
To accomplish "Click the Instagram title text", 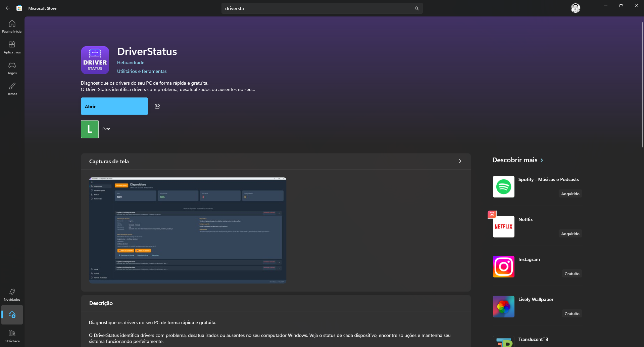I will 529,259.
